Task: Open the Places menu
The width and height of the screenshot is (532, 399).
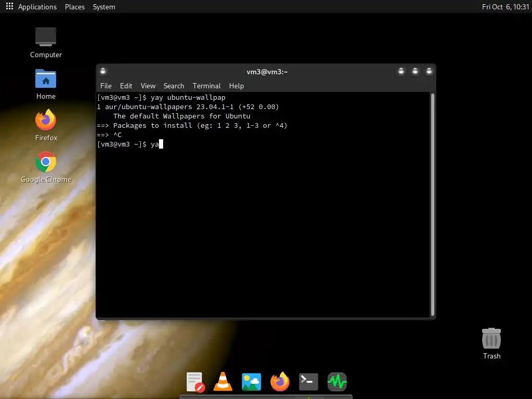Action: [x=75, y=7]
